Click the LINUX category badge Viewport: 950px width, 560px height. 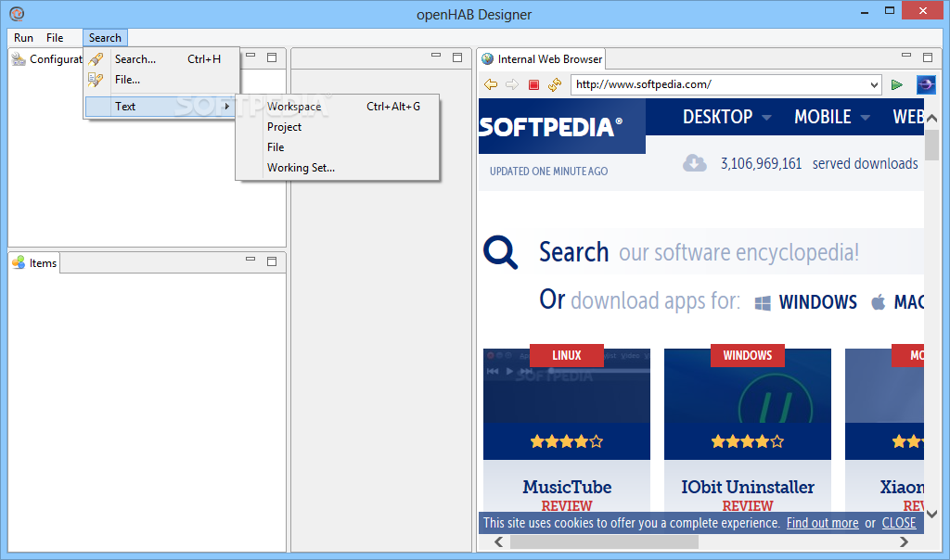[567, 355]
